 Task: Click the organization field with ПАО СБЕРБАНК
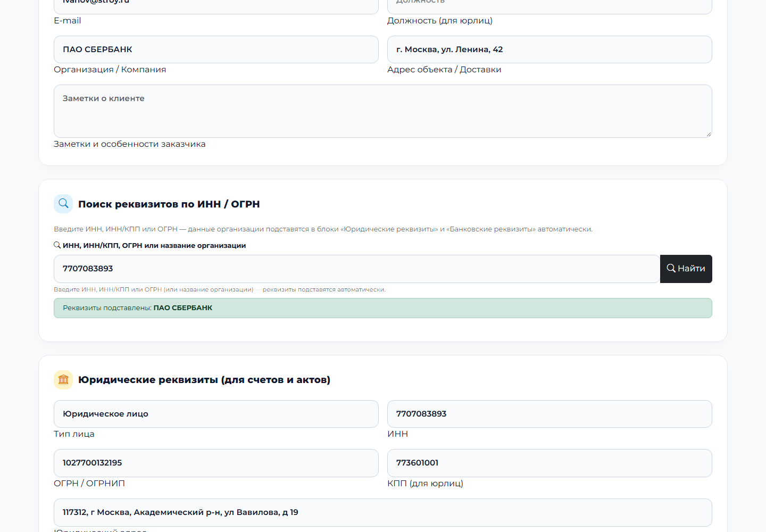point(216,49)
